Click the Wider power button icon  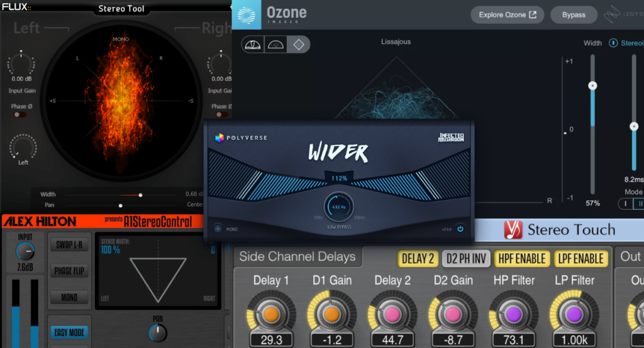pos(460,229)
